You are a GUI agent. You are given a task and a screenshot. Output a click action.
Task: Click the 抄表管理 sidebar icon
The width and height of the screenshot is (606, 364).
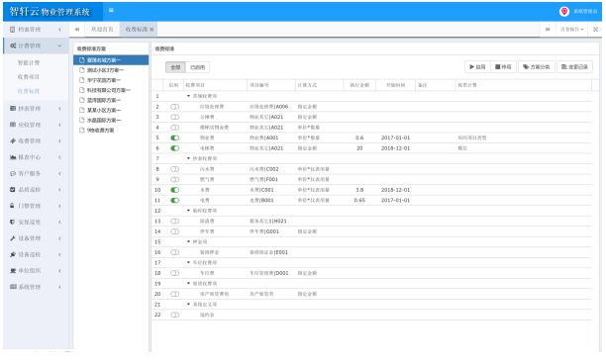tap(13, 109)
